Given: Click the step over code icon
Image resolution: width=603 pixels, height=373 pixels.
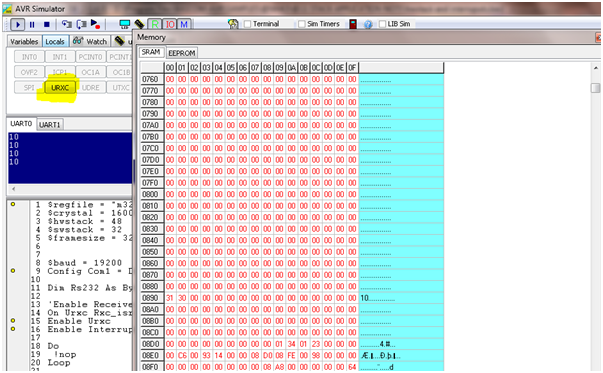Looking at the screenshot, I should point(81,25).
